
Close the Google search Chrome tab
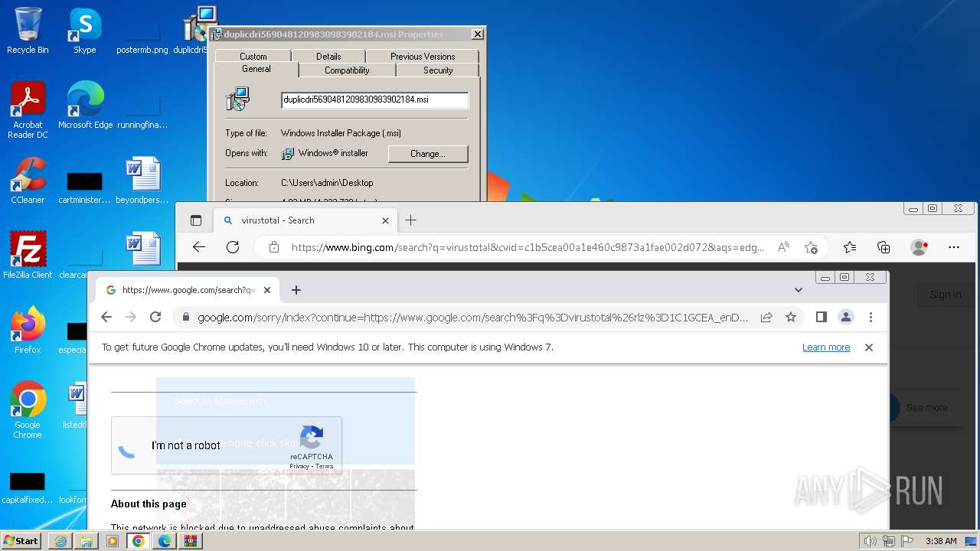267,290
